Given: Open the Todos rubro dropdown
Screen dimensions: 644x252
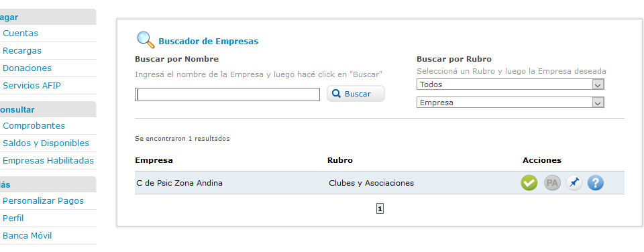Looking at the screenshot, I should coord(510,84).
